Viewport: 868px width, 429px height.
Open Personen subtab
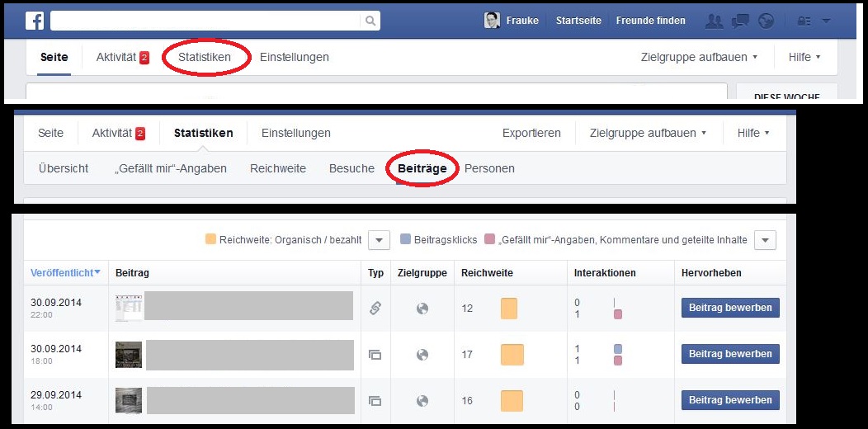pos(489,168)
